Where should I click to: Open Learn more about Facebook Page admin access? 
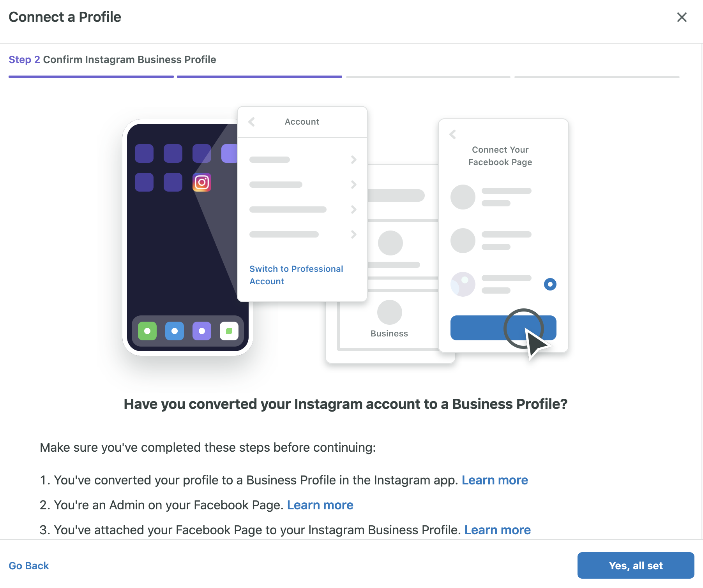[320, 505]
